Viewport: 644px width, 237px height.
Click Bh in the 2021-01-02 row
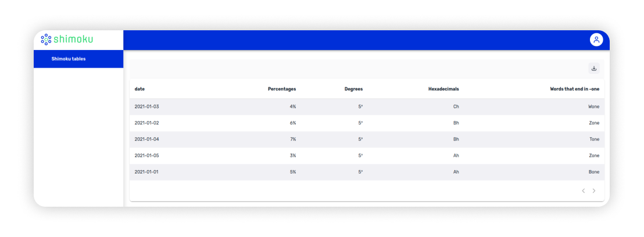tap(456, 123)
